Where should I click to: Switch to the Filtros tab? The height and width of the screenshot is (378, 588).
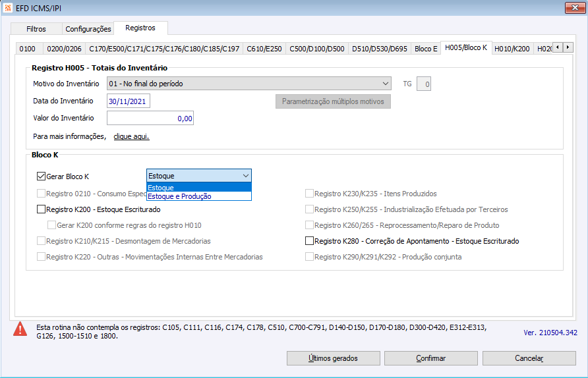(36, 29)
